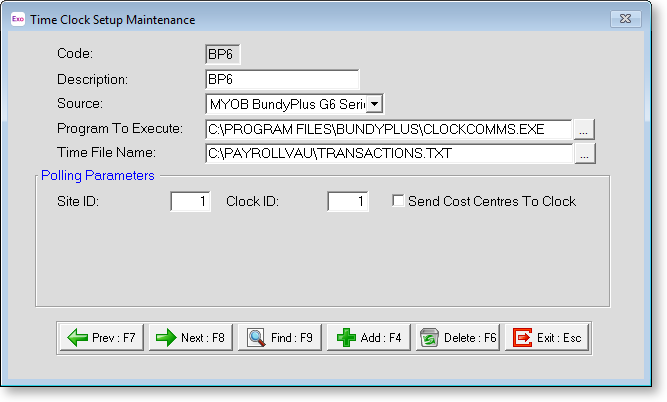Click the Clock ID number field
This screenshot has width=667, height=402.
(348, 202)
